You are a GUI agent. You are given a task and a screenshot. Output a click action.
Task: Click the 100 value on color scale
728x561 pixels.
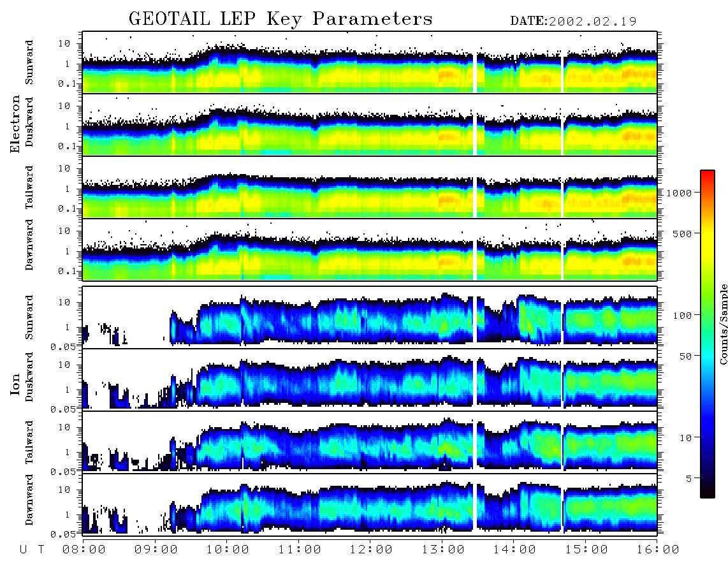coord(683,316)
